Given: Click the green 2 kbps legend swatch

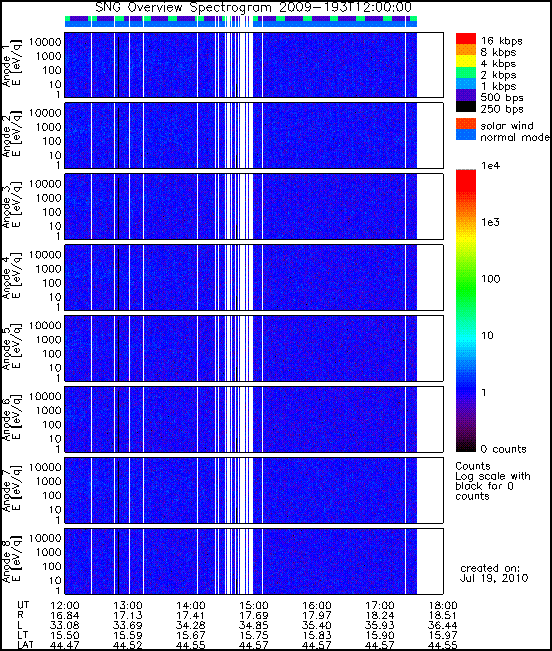Looking at the screenshot, I should (x=466, y=72).
